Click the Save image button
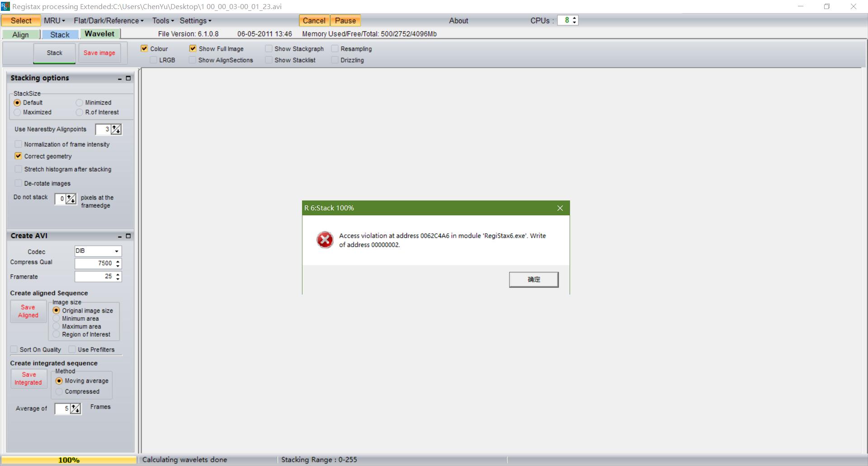The height and width of the screenshot is (466, 868). coord(99,53)
